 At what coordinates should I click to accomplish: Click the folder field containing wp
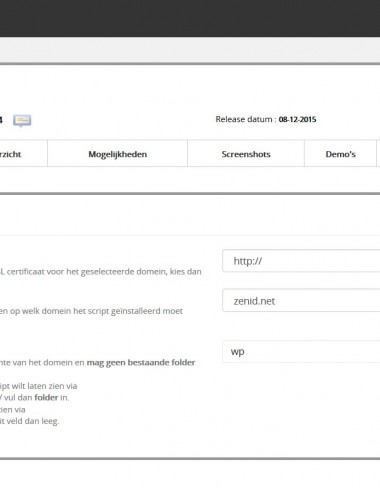click(x=301, y=351)
